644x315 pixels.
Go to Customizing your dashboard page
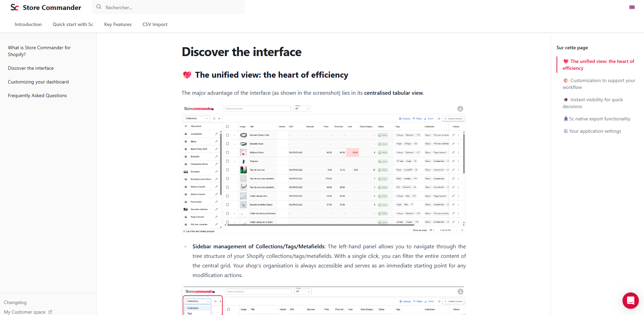point(38,82)
